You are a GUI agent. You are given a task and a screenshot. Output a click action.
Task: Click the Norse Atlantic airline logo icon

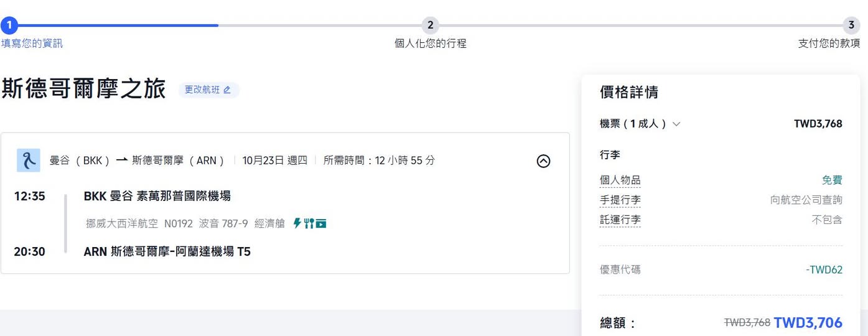click(x=29, y=161)
